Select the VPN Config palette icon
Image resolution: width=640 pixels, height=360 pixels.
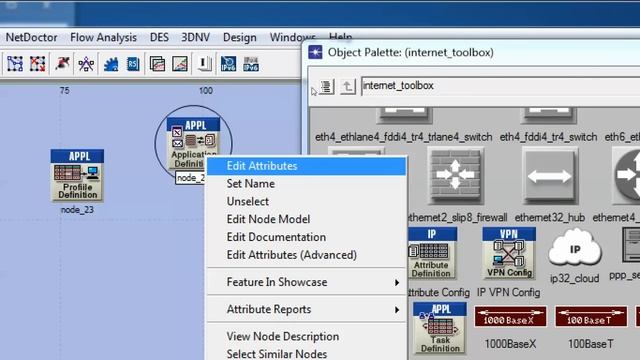[509, 253]
